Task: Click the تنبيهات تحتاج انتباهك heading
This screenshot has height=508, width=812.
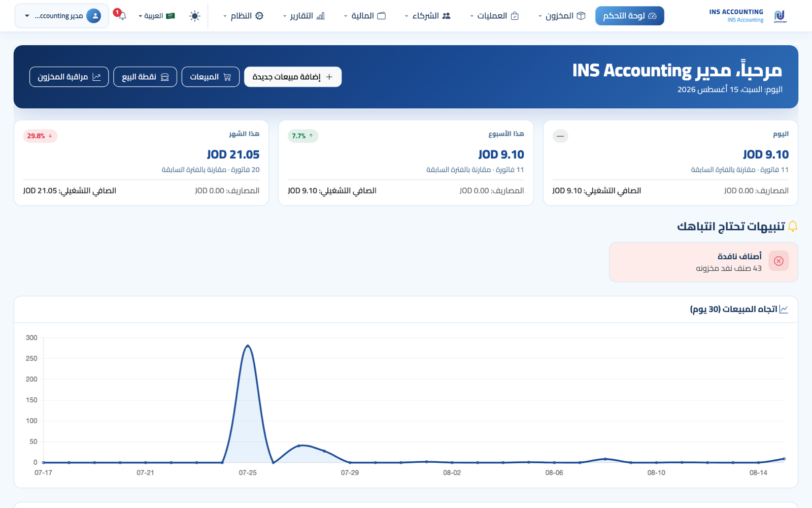Action: 731,226
